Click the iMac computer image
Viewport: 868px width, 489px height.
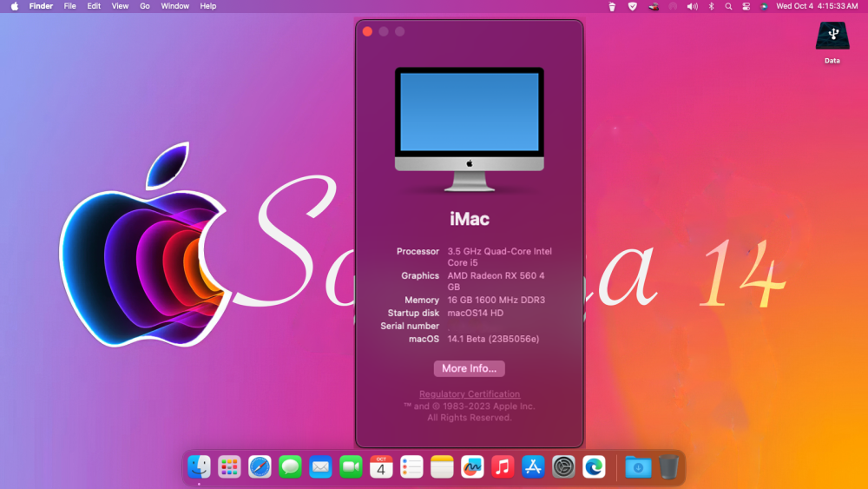[470, 129]
